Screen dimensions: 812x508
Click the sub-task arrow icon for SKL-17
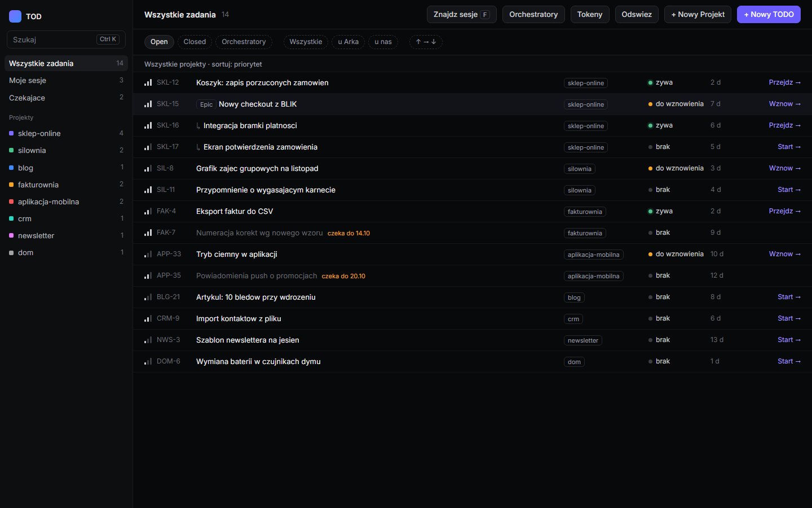point(198,147)
